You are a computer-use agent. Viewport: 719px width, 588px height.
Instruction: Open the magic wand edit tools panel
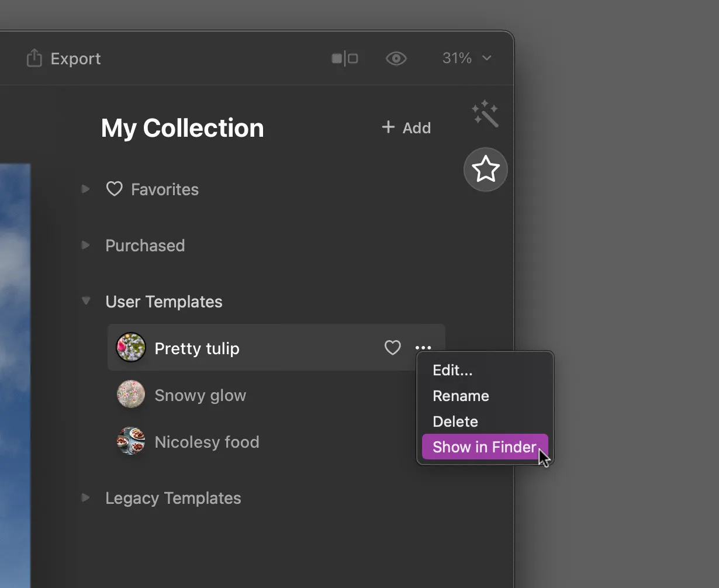pyautogui.click(x=485, y=114)
